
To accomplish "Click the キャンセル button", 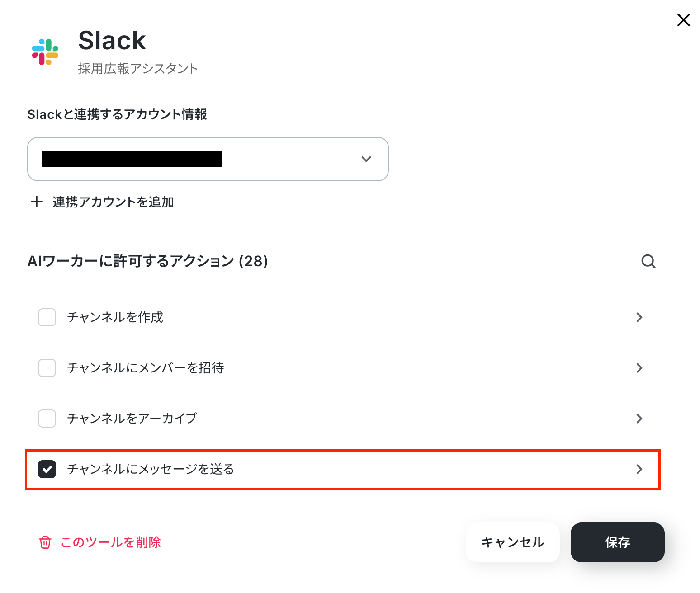I will click(513, 542).
